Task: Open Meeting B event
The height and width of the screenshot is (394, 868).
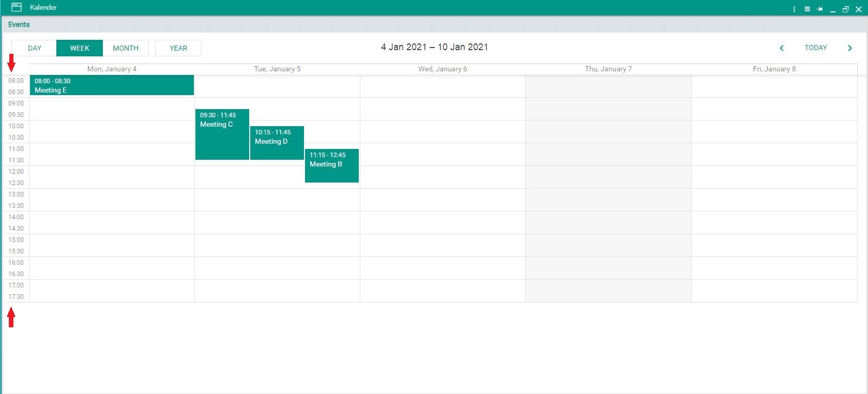Action: coord(332,165)
